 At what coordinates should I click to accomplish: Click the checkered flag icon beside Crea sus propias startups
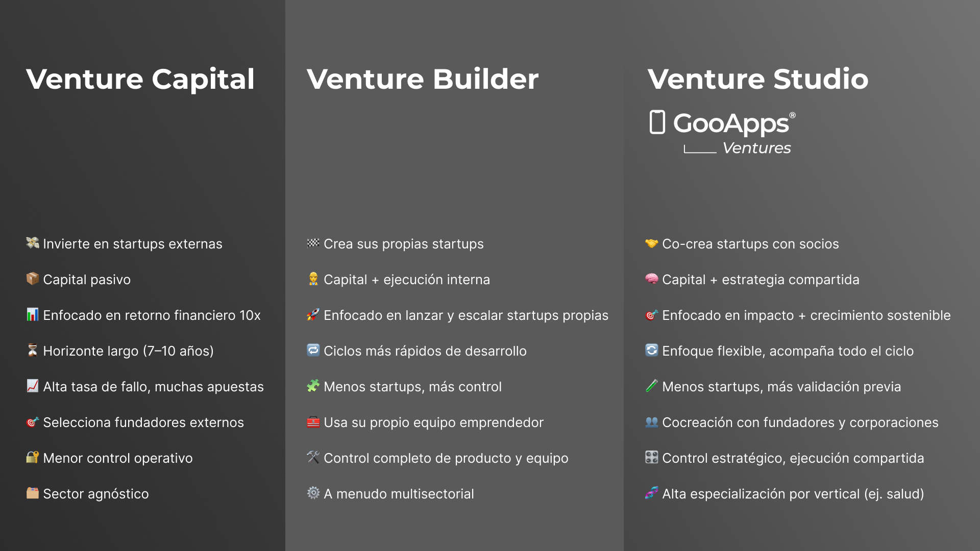click(313, 243)
